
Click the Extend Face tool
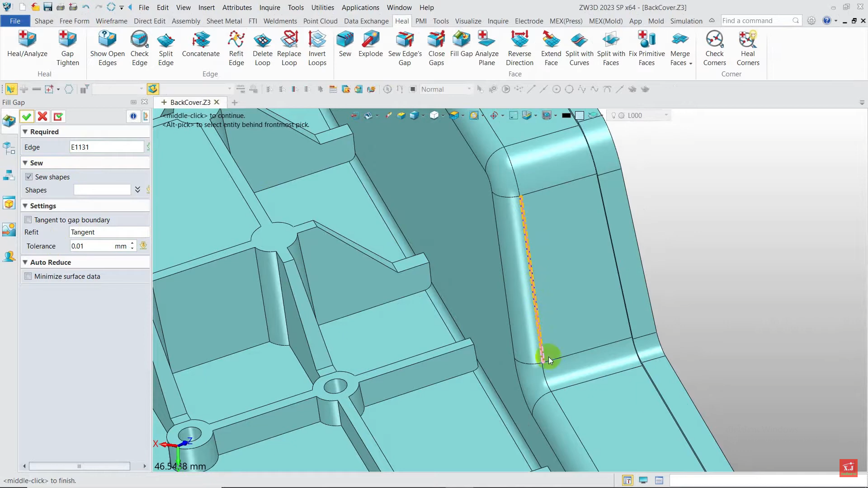click(551, 40)
